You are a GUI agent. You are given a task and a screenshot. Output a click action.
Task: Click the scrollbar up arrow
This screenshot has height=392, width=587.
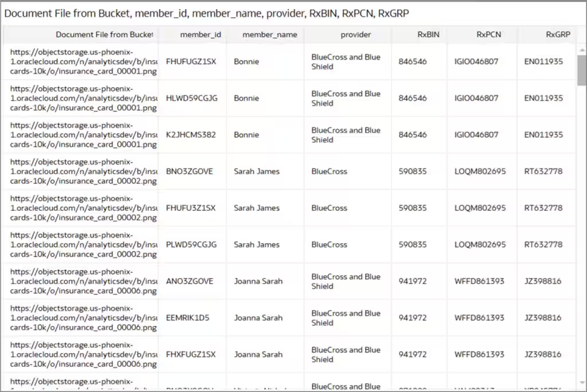582,50
